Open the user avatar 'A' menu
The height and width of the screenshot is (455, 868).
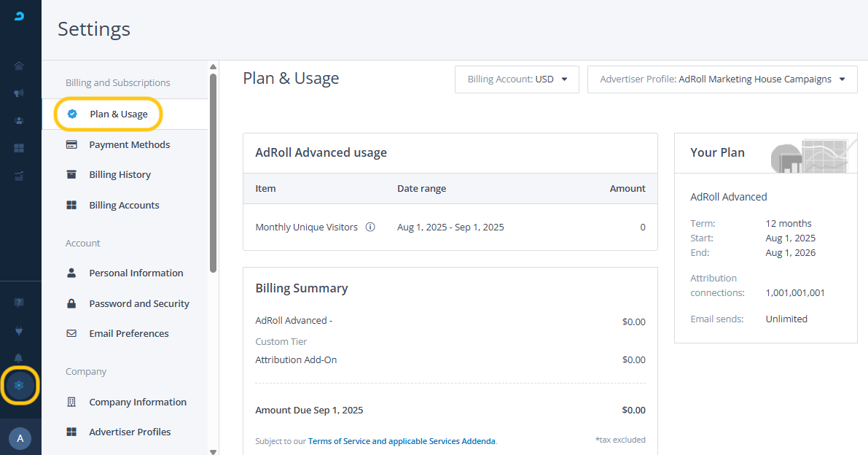[x=20, y=438]
